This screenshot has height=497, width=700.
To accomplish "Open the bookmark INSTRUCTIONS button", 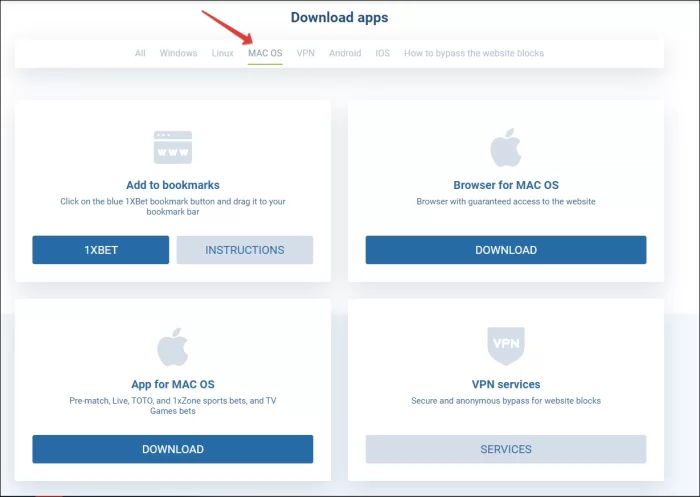I will pos(245,250).
